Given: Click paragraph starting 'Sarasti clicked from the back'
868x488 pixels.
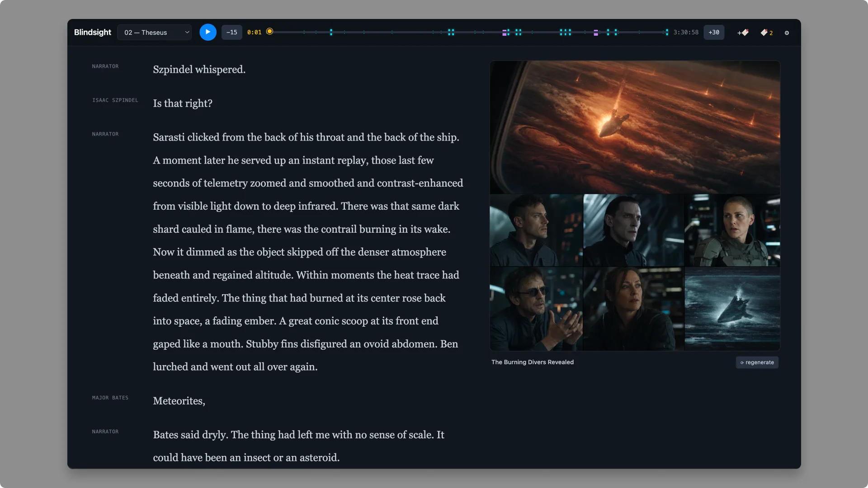Looking at the screenshot, I should (x=308, y=252).
